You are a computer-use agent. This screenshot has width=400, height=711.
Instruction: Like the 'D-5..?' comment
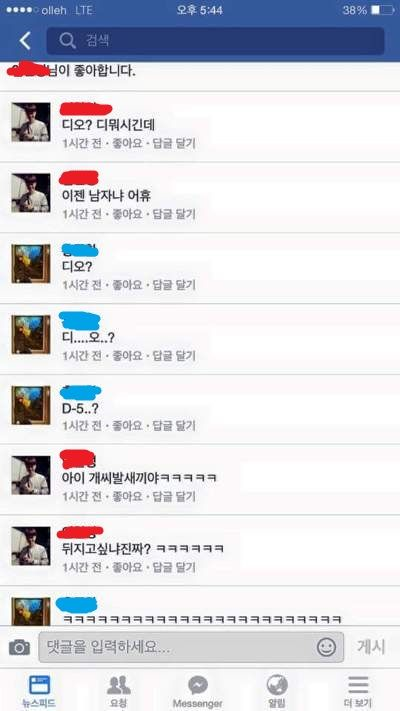127,426
